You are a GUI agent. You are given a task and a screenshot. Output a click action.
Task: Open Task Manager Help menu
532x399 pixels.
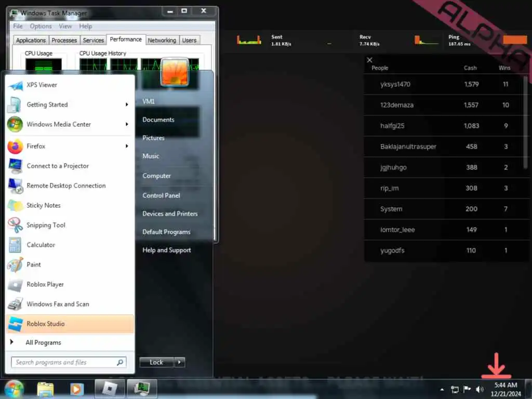tap(86, 26)
